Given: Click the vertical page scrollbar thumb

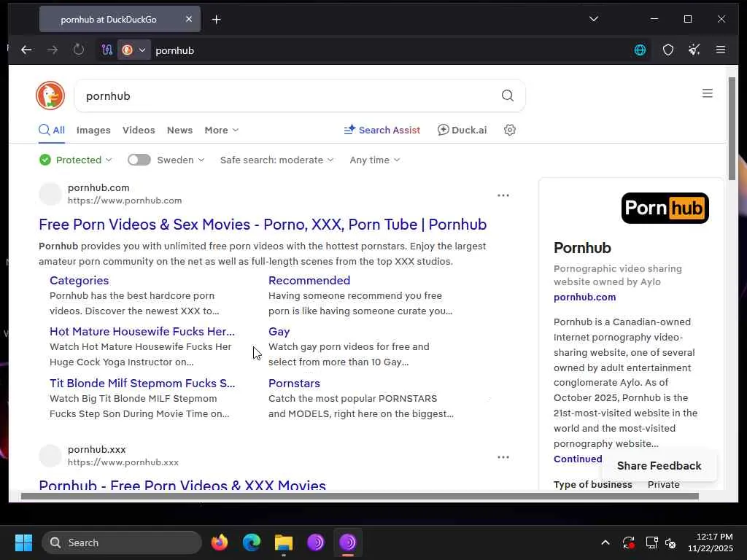Looking at the screenshot, I should (732, 128).
